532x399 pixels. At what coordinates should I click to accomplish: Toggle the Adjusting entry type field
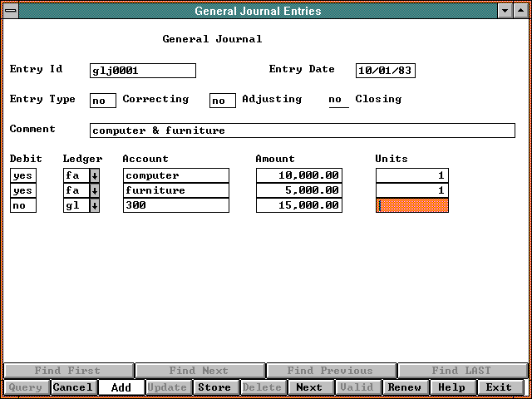(x=222, y=101)
